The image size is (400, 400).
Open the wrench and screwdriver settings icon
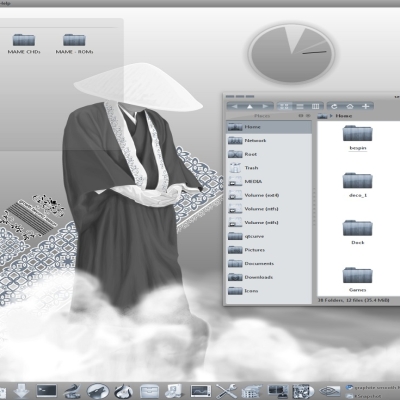(226, 391)
